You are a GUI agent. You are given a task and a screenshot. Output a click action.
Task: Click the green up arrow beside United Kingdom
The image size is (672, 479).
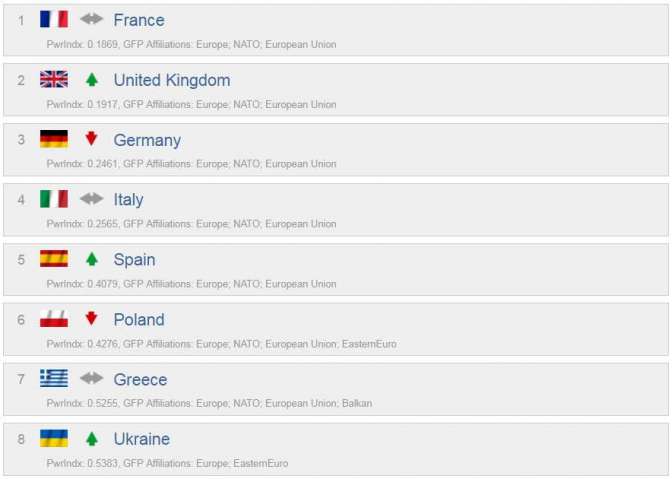point(92,79)
